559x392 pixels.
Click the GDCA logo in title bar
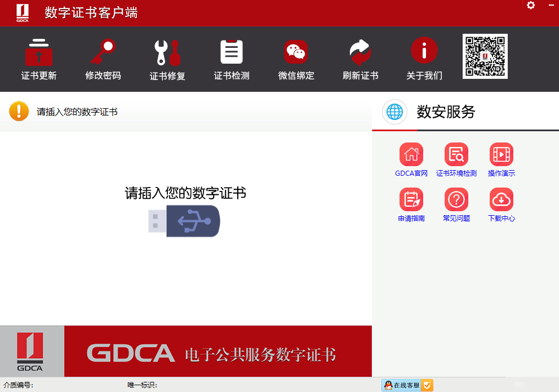coord(22,13)
